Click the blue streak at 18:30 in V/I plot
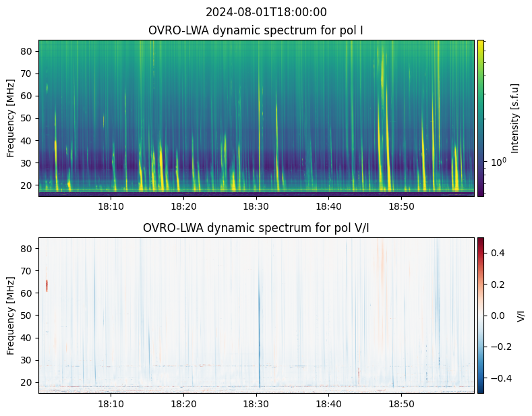Image resolution: width=532 pixels, height=416 pixels. 258,324
